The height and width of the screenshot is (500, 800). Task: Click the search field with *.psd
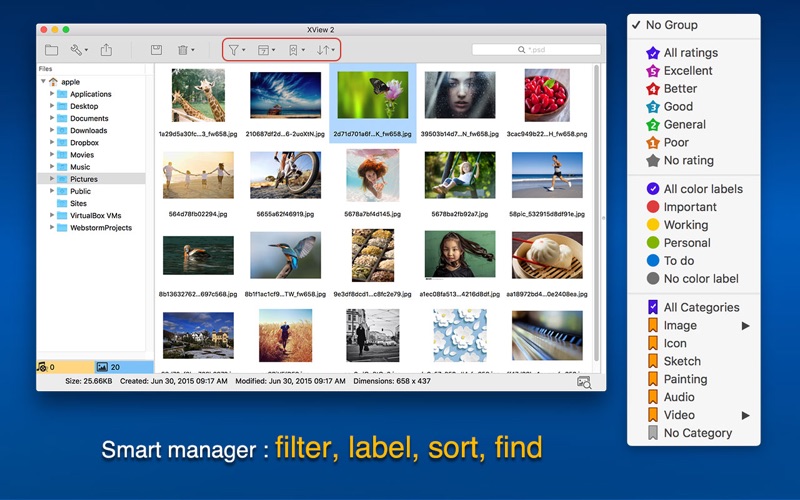536,49
